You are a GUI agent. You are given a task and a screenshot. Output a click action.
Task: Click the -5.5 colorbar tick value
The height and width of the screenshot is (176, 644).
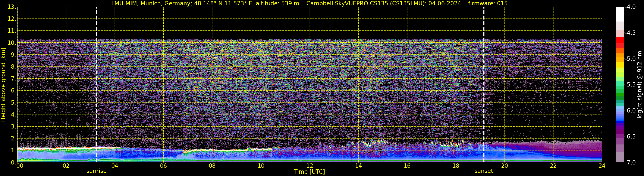(x=630, y=85)
